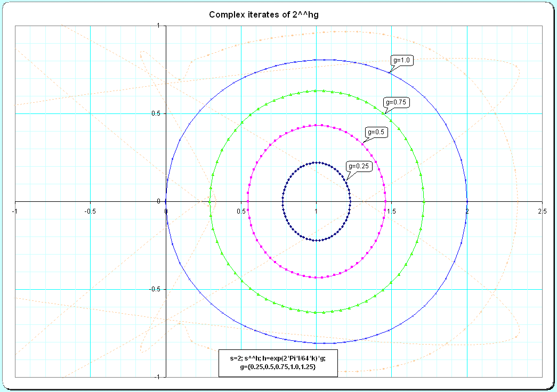This screenshot has height=392, width=557.
Task: Click the -0.5 label on horizontal axis
Action: tap(90, 211)
